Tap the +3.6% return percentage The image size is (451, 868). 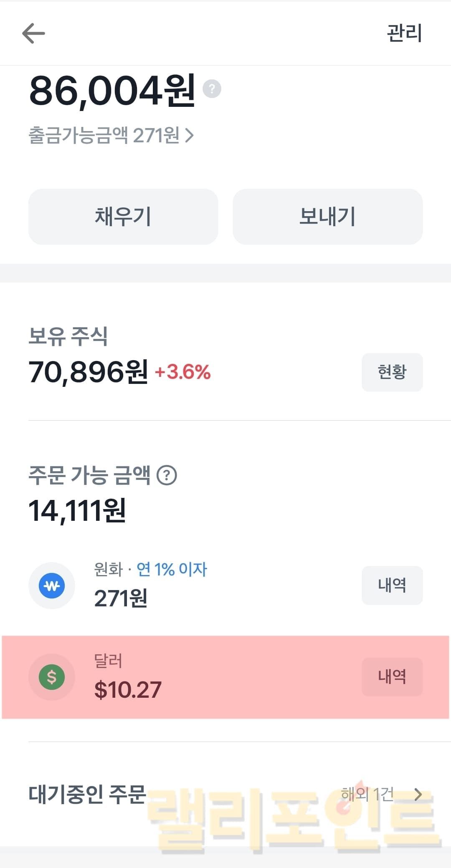click(182, 372)
